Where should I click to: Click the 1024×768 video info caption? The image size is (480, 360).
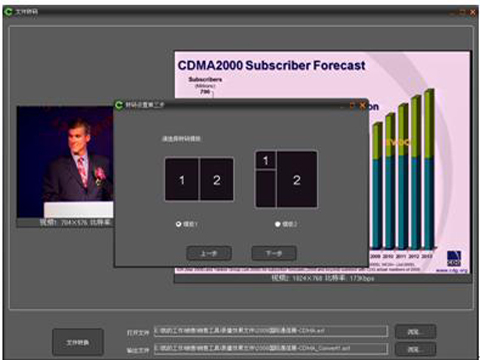click(x=322, y=278)
